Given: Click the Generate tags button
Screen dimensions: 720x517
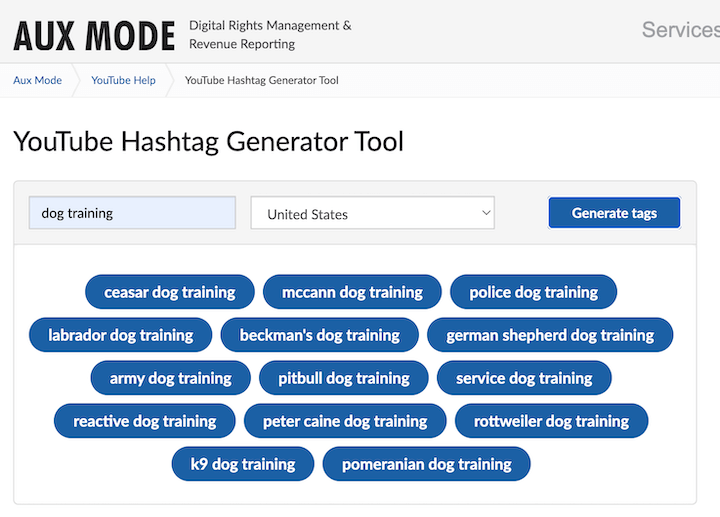Looking at the screenshot, I should [614, 213].
